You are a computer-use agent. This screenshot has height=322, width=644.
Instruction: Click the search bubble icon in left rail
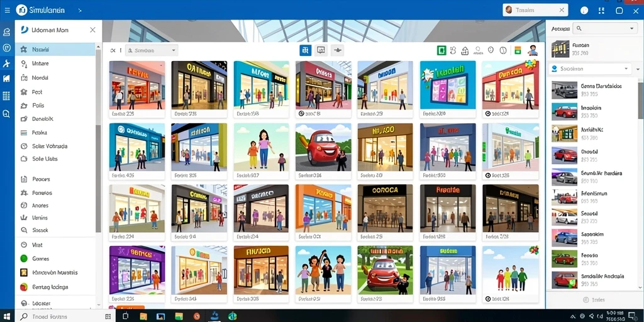[6, 114]
